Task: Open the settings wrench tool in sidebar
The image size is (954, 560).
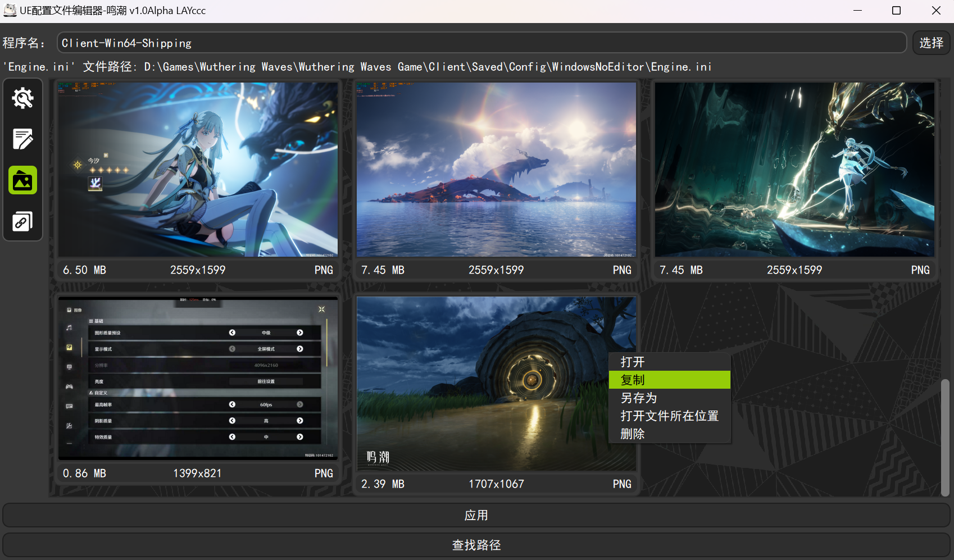Action: (22, 98)
